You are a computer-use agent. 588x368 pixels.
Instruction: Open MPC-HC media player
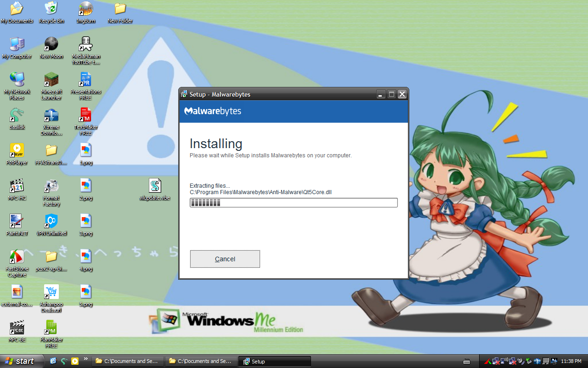tap(17, 186)
